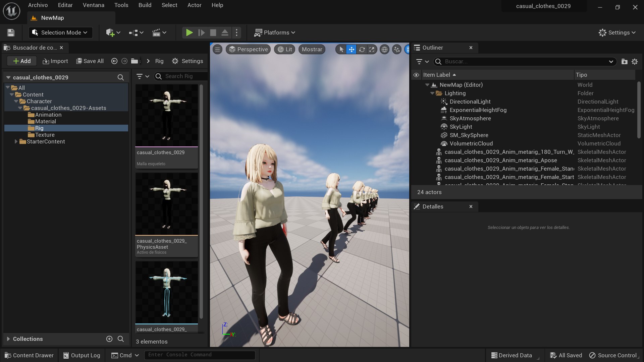Open the blueprints toolbar icon menu

pos(136,33)
